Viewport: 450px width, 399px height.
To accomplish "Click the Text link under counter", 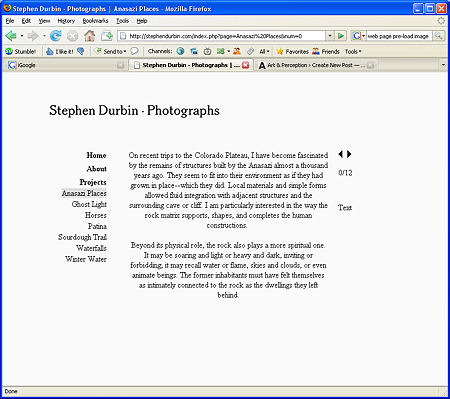I will [345, 208].
